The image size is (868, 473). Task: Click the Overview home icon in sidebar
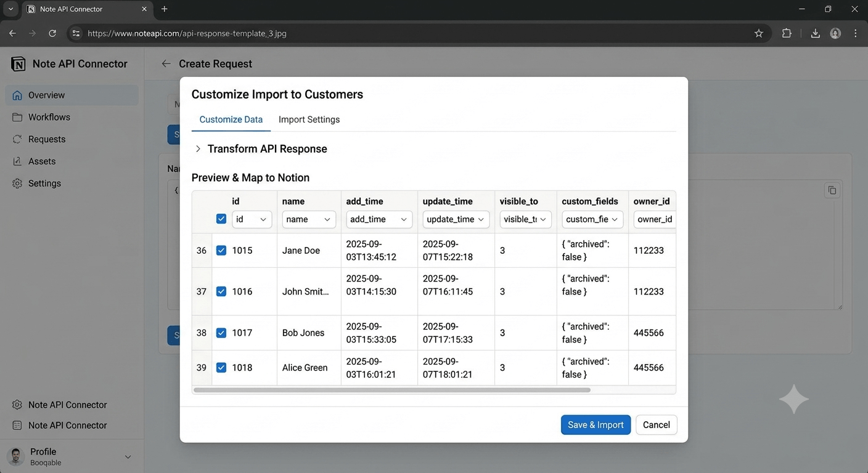coord(17,95)
